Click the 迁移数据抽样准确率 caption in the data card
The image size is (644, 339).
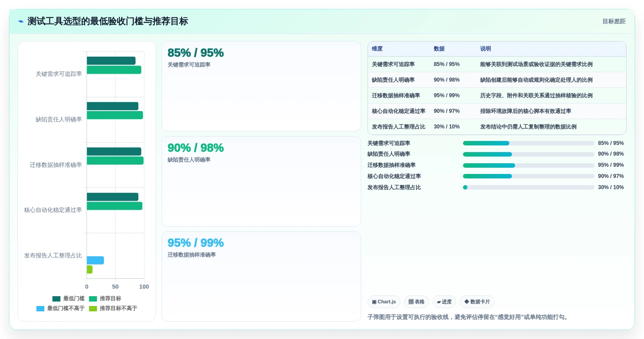[192, 255]
